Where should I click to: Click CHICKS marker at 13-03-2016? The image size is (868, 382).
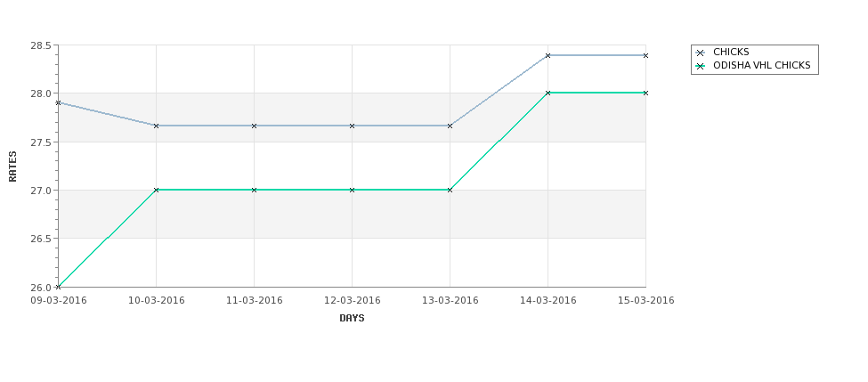click(x=450, y=126)
